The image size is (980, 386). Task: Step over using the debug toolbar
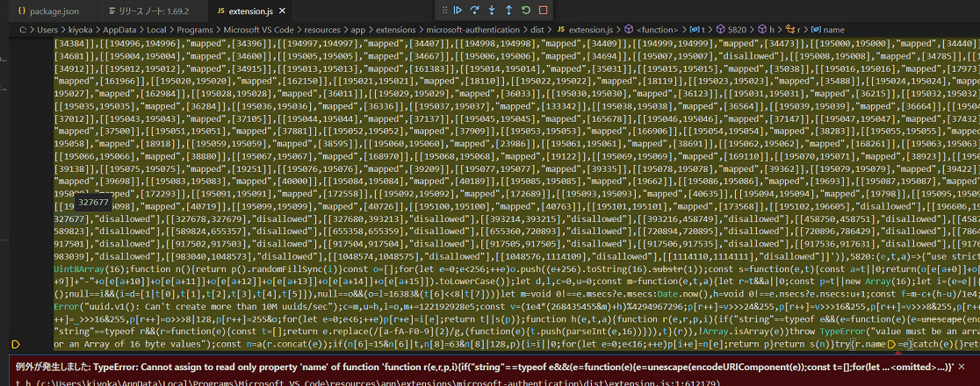point(475,10)
